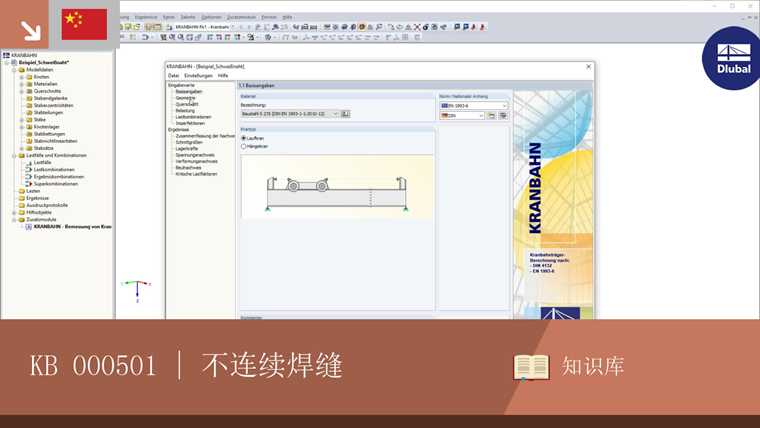Select Geometrie in dialog navigator
The image size is (760, 428).
(186, 98)
